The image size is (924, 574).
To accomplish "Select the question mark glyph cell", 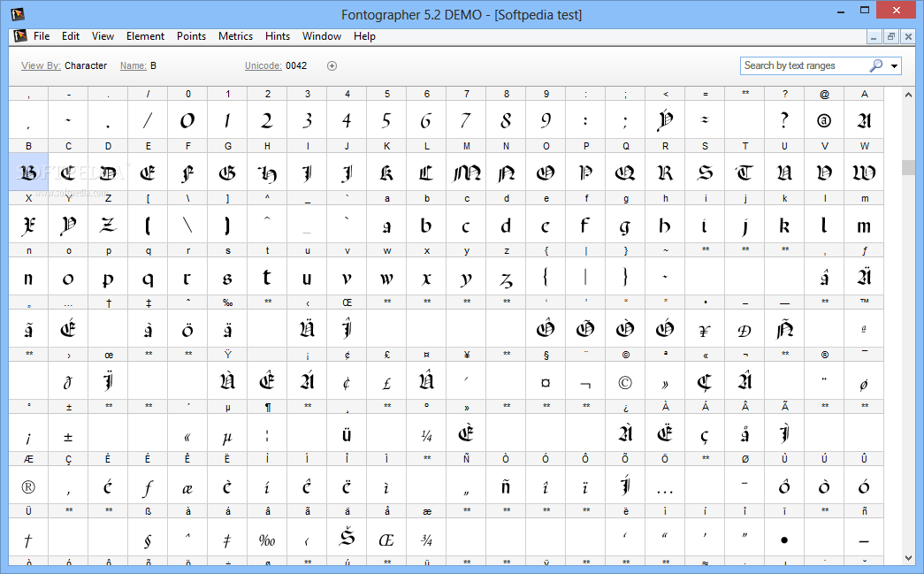I will click(x=784, y=120).
